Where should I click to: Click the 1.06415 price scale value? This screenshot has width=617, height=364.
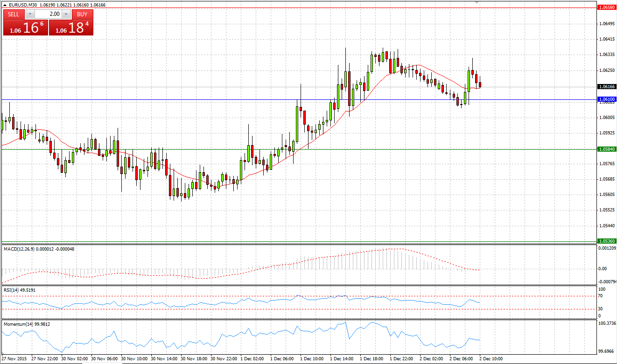pos(607,39)
